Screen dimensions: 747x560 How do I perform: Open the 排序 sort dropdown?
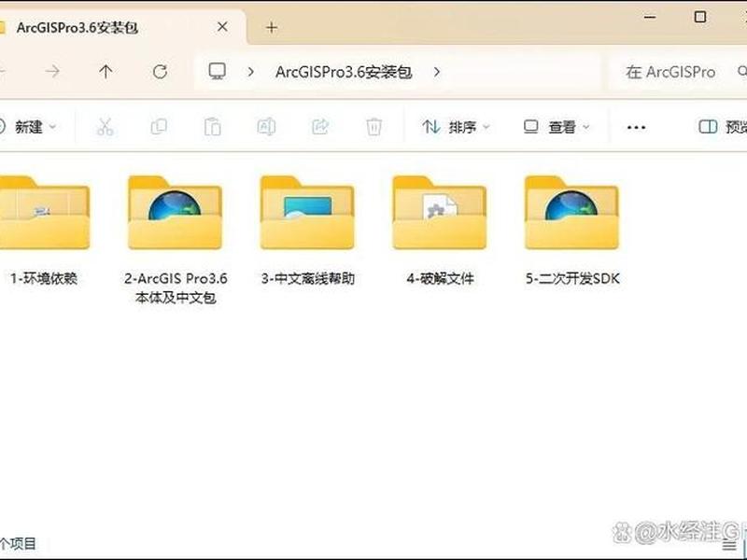pos(456,127)
